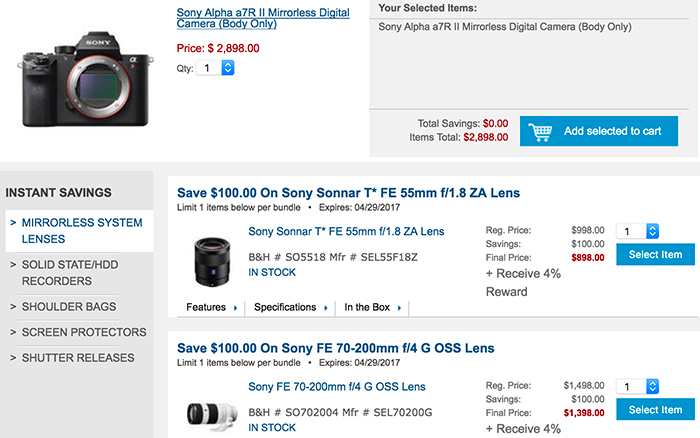The height and width of the screenshot is (438, 700).
Task: Expand the Features section arrow
Action: click(235, 308)
